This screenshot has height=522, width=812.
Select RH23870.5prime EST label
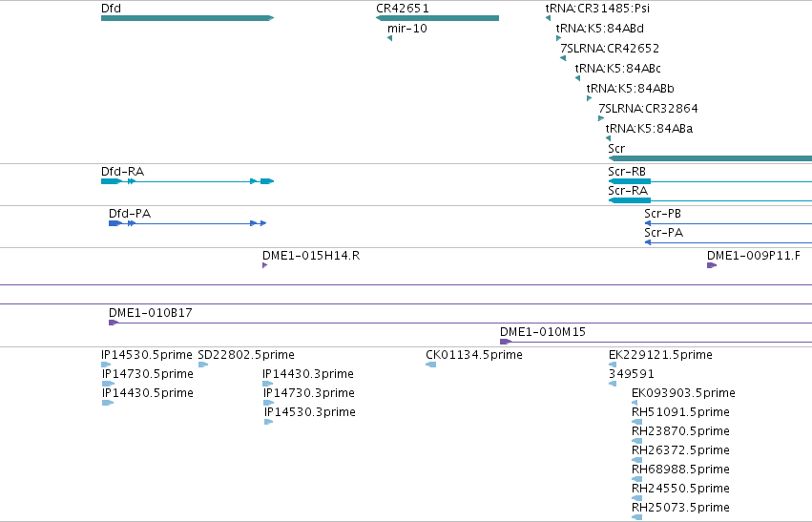[x=680, y=431]
